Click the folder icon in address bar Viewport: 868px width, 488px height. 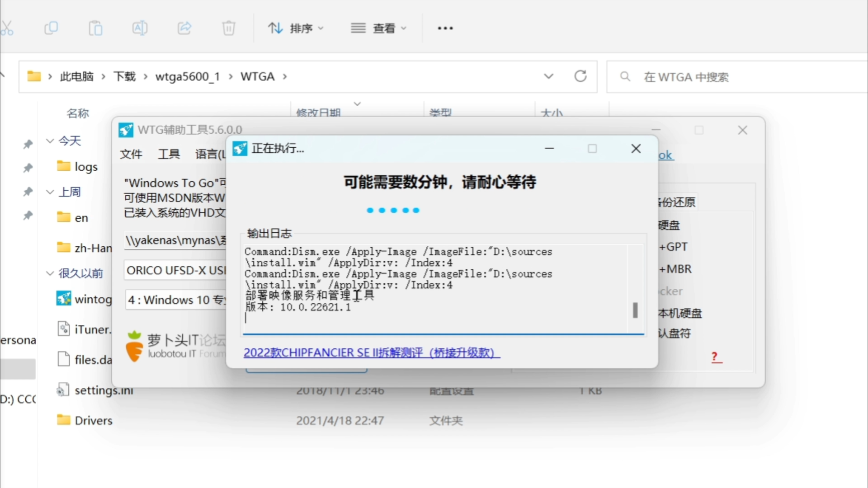click(34, 76)
